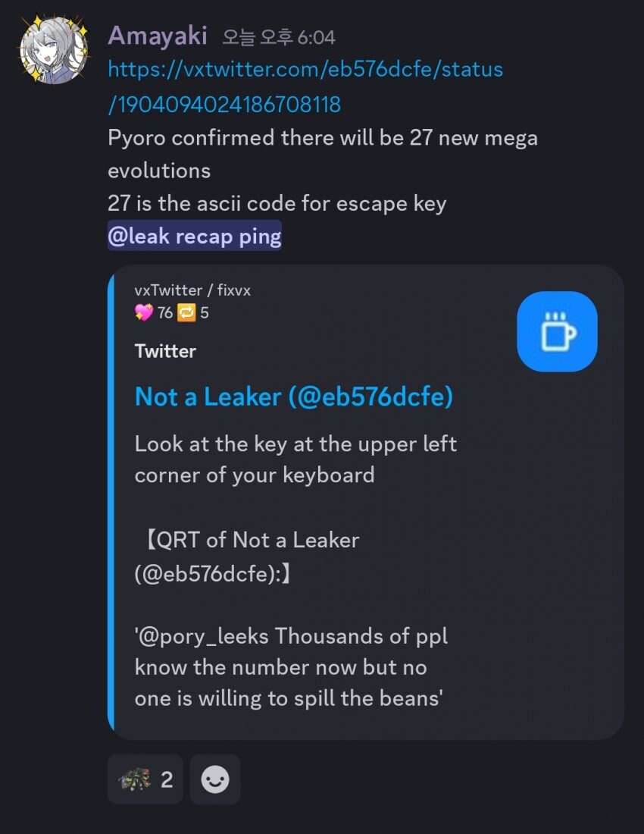This screenshot has height=834, width=644.
Task: Tap the @leak recap ping mention
Action: tap(195, 237)
